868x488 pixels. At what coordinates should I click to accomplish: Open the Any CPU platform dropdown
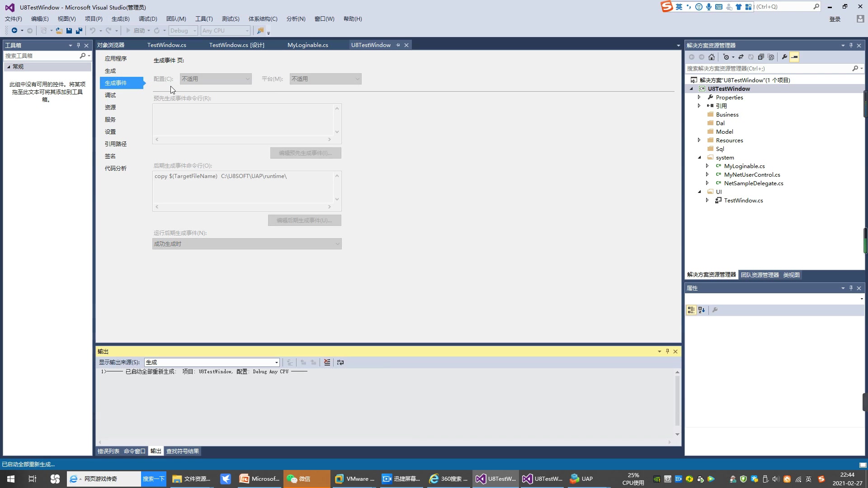coord(226,30)
